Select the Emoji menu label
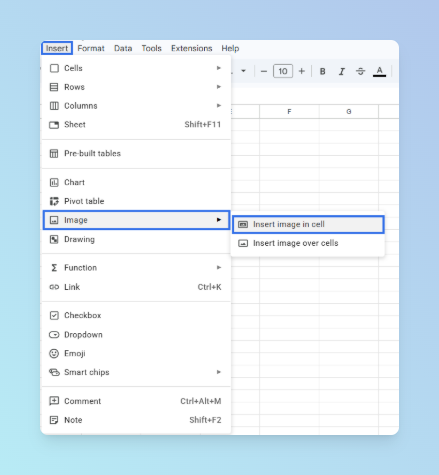The width and height of the screenshot is (439, 475). click(x=75, y=354)
